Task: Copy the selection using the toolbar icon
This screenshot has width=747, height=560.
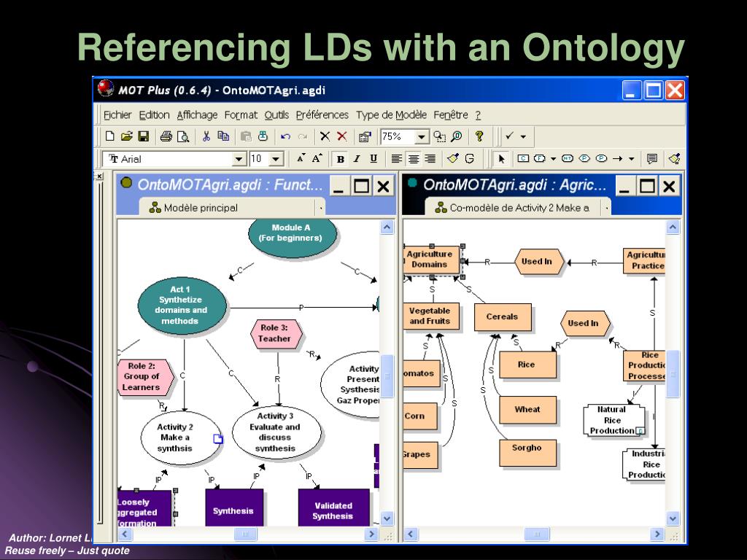Action: 223,136
